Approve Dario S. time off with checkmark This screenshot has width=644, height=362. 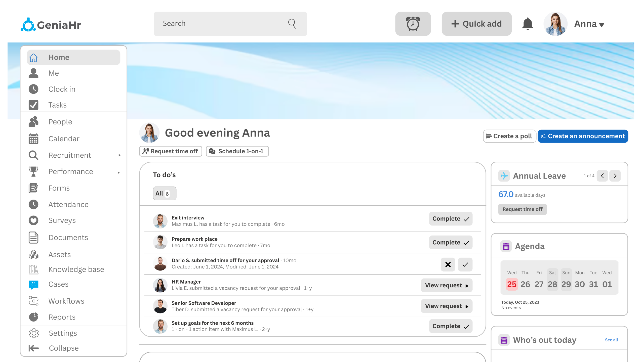coord(465,264)
